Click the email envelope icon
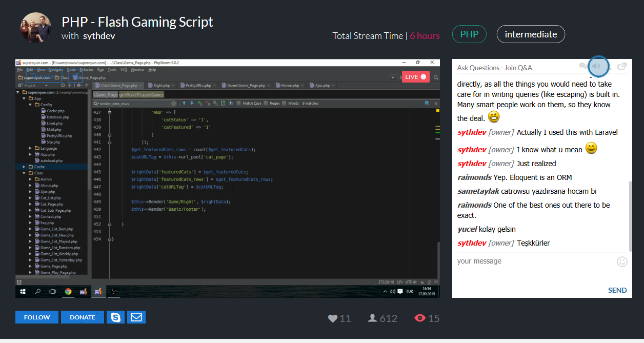The height and width of the screenshot is (343, 644). (136, 317)
